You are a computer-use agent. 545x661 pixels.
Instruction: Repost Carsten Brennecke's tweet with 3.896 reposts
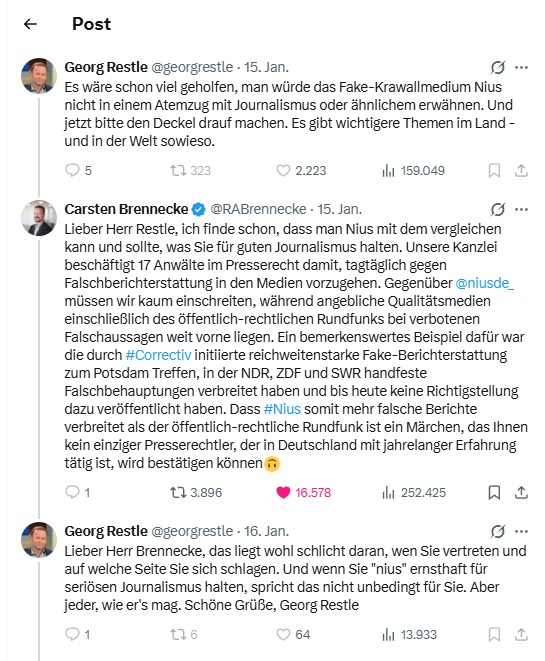pos(196,492)
